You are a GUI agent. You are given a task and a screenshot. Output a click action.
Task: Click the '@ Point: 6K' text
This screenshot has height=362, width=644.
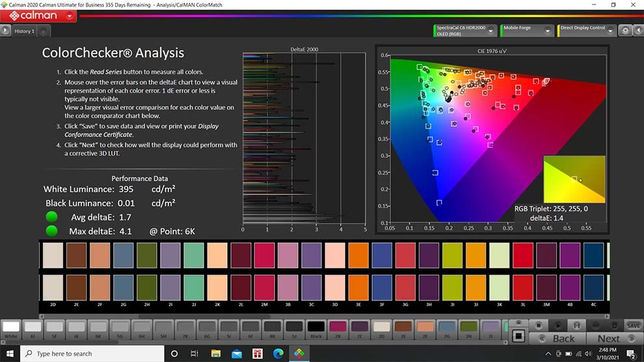[x=172, y=231]
